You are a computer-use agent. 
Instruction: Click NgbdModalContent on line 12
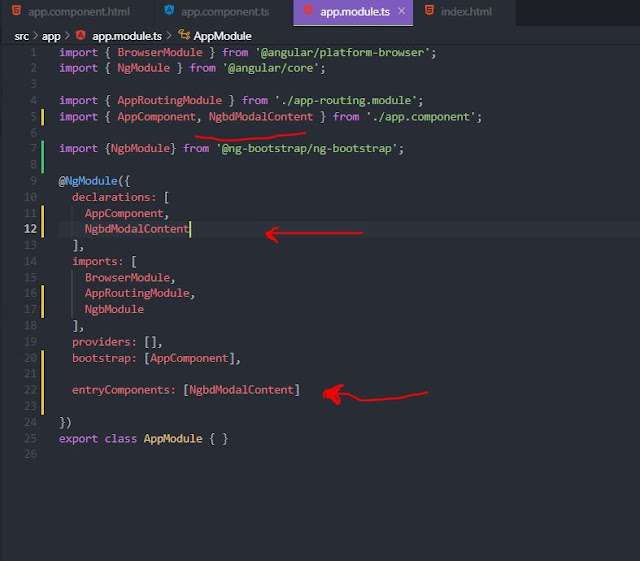pos(137,229)
